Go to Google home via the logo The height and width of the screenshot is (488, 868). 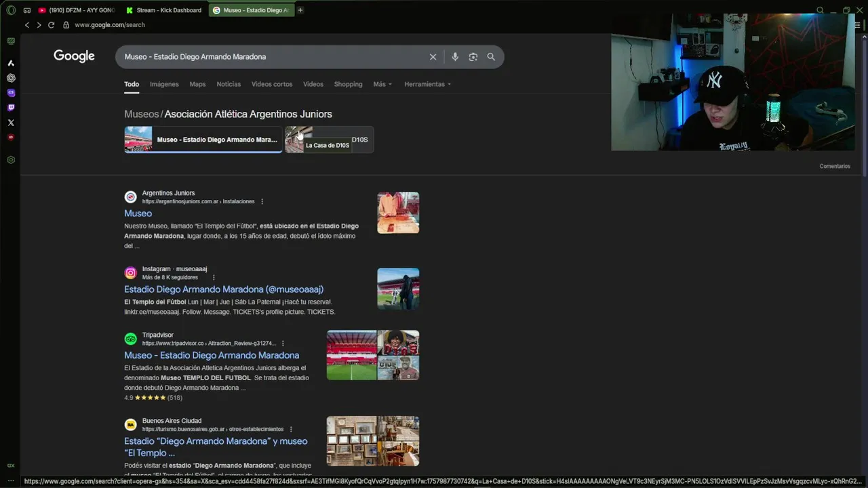[74, 56]
